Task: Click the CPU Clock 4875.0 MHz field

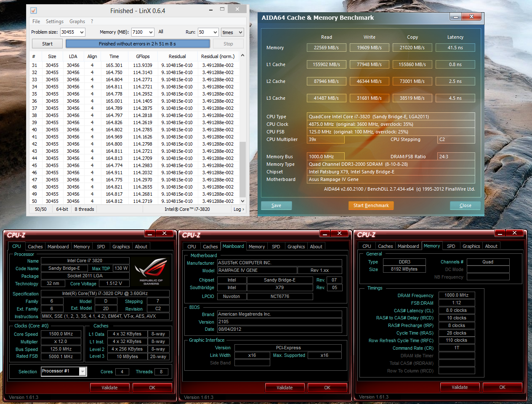Action: click(391, 124)
